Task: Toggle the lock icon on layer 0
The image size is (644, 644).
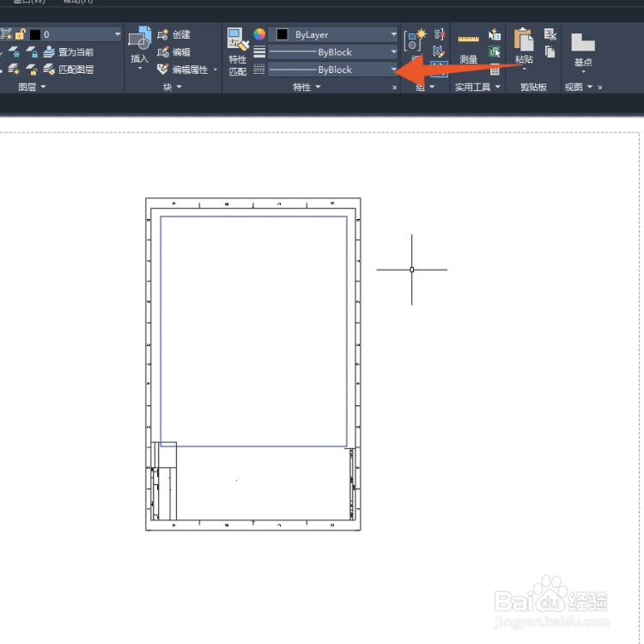Action: [20, 34]
